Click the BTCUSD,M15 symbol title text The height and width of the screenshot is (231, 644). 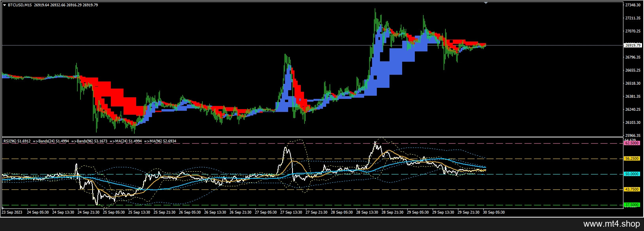pyautogui.click(x=20, y=5)
